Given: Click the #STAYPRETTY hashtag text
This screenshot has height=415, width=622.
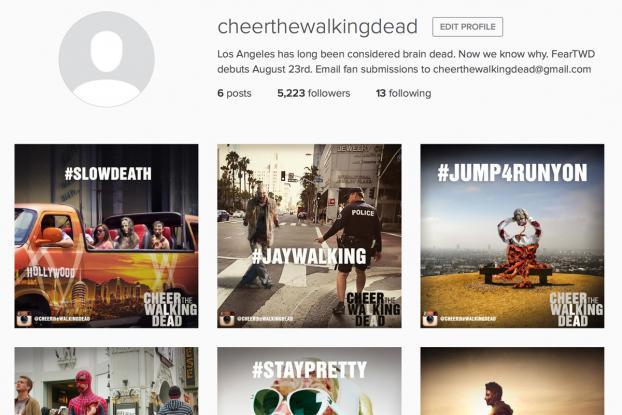Looking at the screenshot, I should coord(309,370).
